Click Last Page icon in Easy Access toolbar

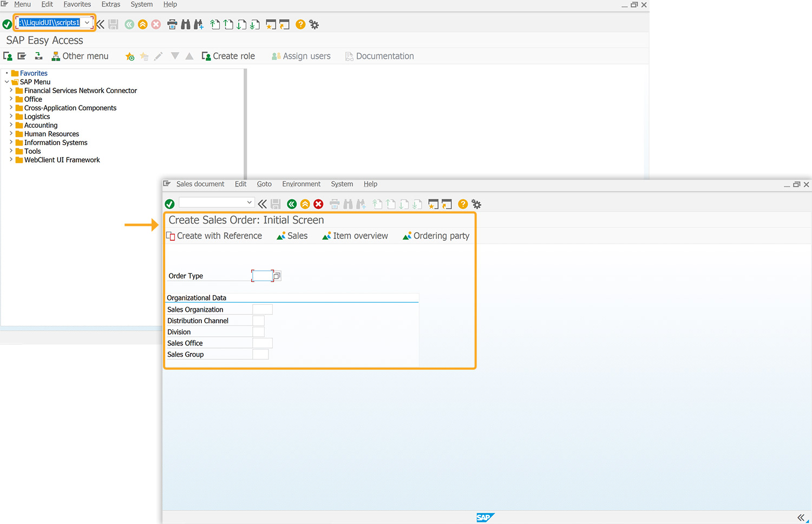[254, 24]
